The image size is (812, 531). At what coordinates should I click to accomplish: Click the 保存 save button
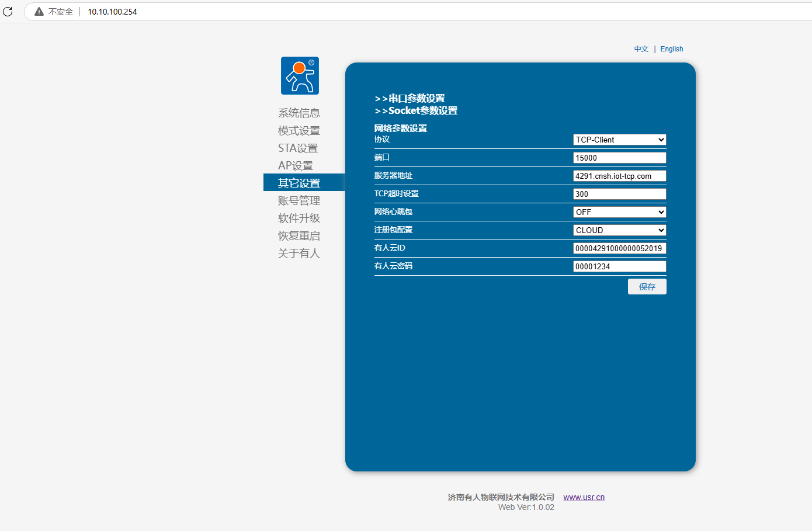[x=647, y=287]
